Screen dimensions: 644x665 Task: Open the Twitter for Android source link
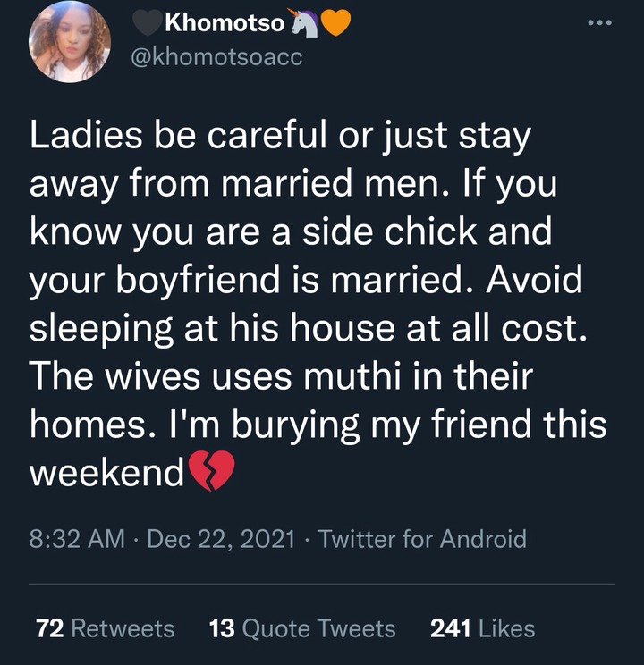(422, 539)
